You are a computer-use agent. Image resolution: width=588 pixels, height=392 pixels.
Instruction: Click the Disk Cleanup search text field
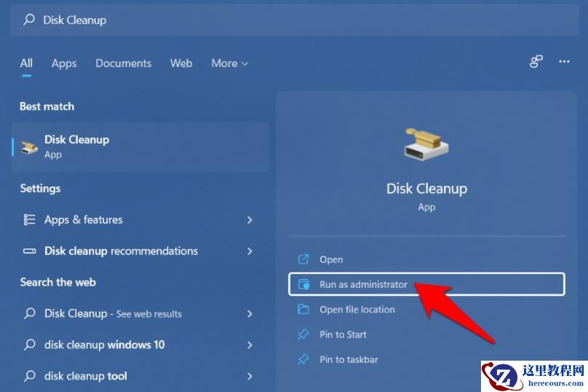[x=295, y=20]
